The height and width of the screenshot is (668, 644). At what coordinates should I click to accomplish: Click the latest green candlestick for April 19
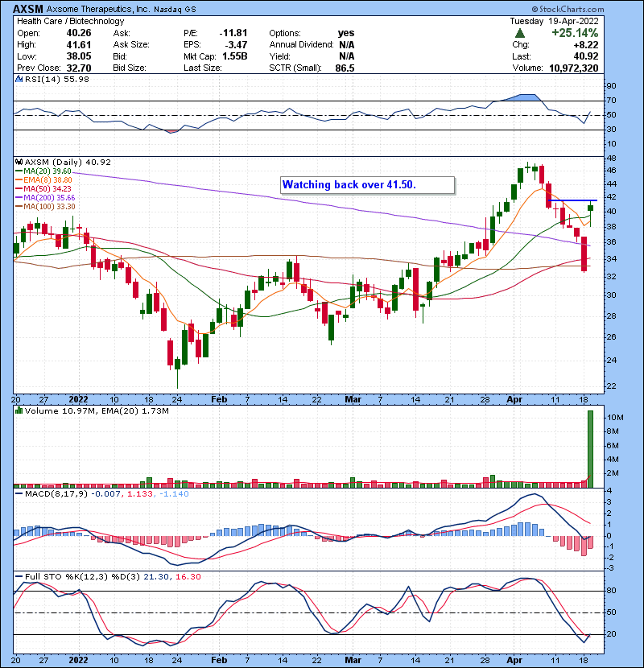click(x=590, y=208)
